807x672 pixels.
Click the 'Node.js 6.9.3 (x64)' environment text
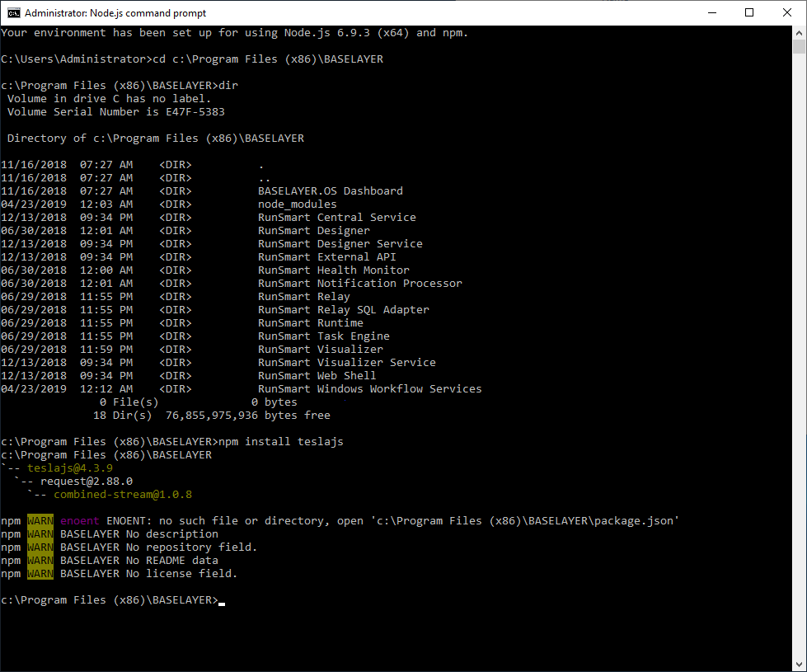[347, 33]
